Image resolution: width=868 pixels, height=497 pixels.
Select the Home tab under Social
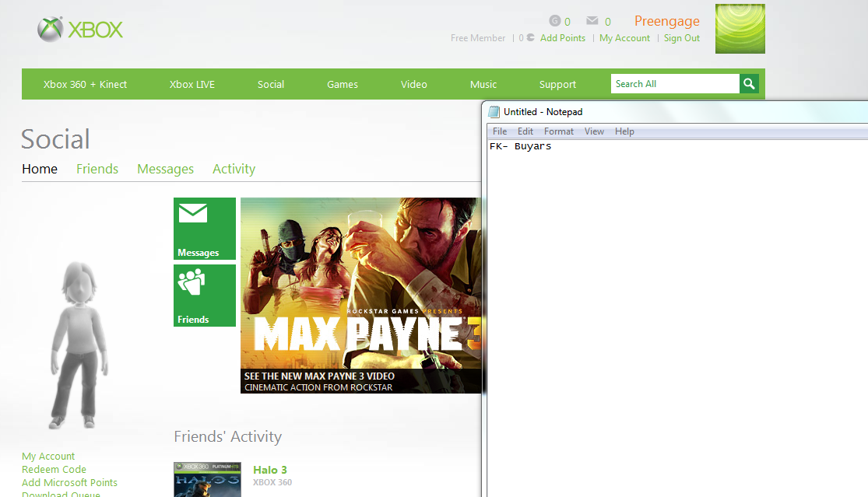(40, 170)
